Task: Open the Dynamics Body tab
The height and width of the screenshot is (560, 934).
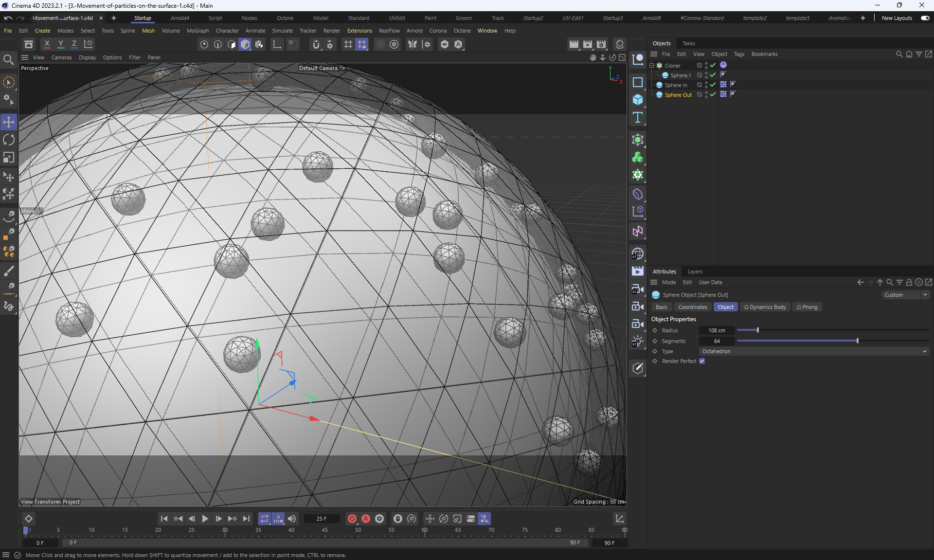Action: 765,307
